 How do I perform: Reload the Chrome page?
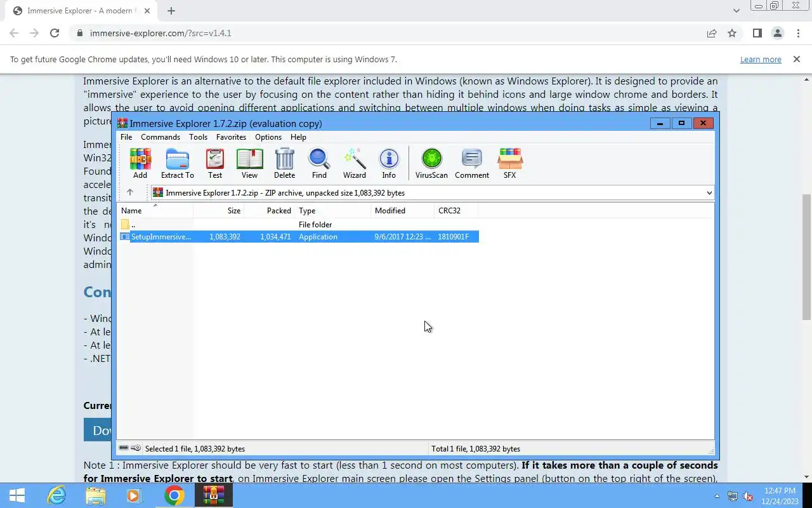coord(55,33)
